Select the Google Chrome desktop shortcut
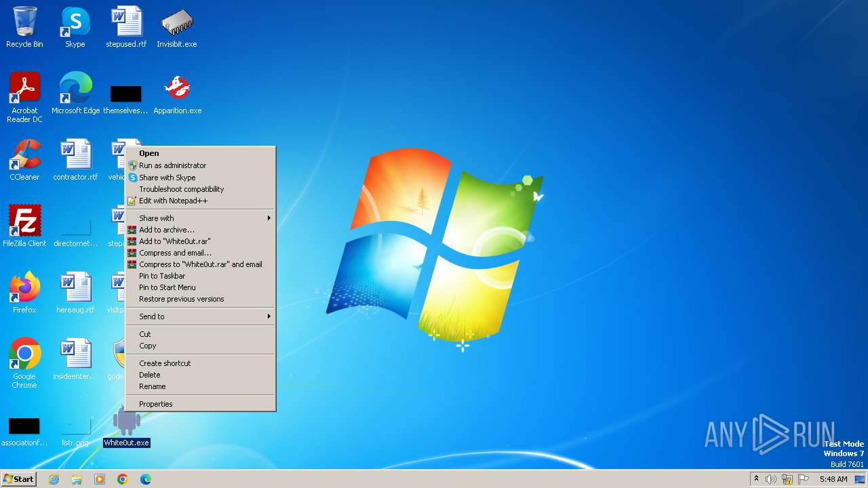868x488 pixels. 24,363
